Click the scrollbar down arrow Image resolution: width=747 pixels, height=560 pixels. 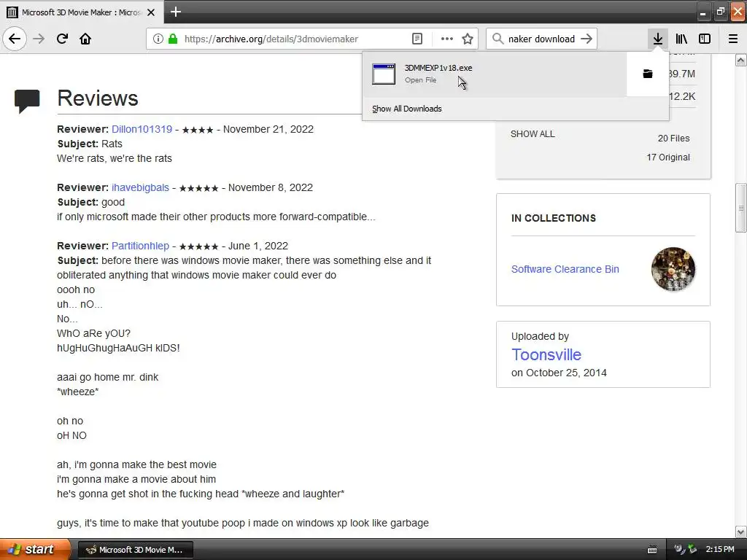pos(741,532)
